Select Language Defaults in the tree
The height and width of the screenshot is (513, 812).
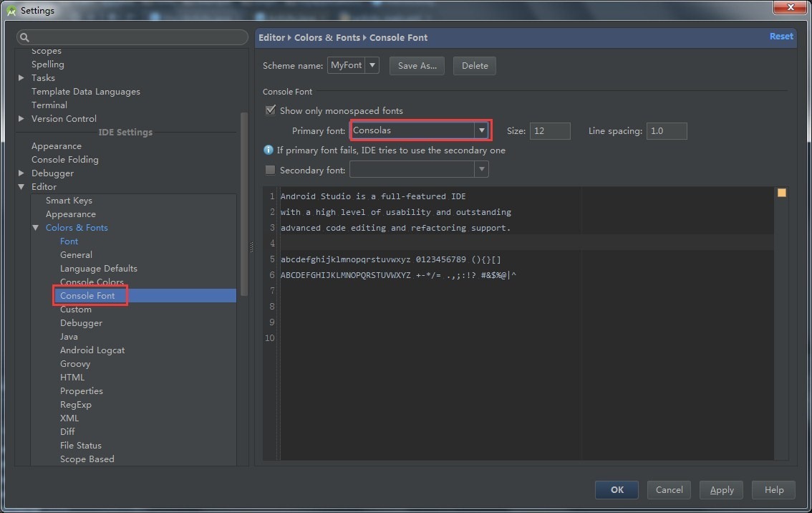[x=98, y=269]
